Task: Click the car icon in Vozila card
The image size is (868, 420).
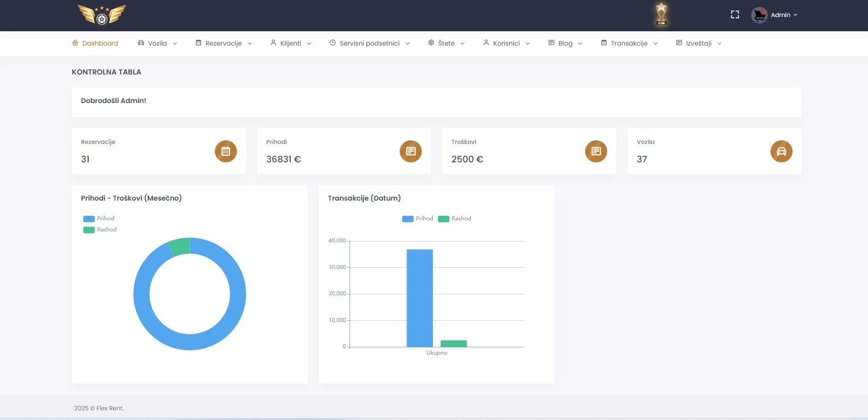Action: (781, 151)
